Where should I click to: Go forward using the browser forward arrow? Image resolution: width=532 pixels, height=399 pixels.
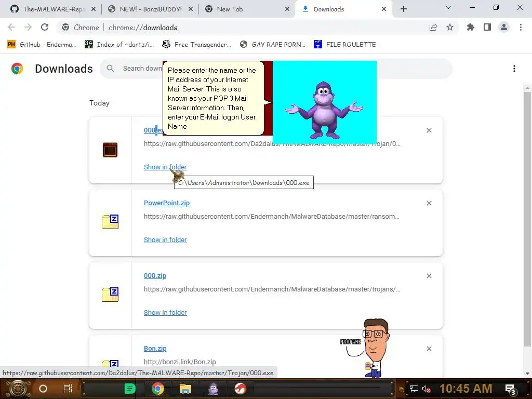pos(28,28)
